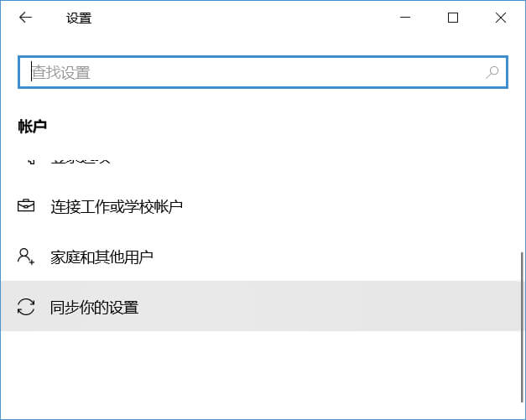Open 连接工作或学校帐户 page
The width and height of the screenshot is (526, 420).
pyautogui.click(x=117, y=206)
